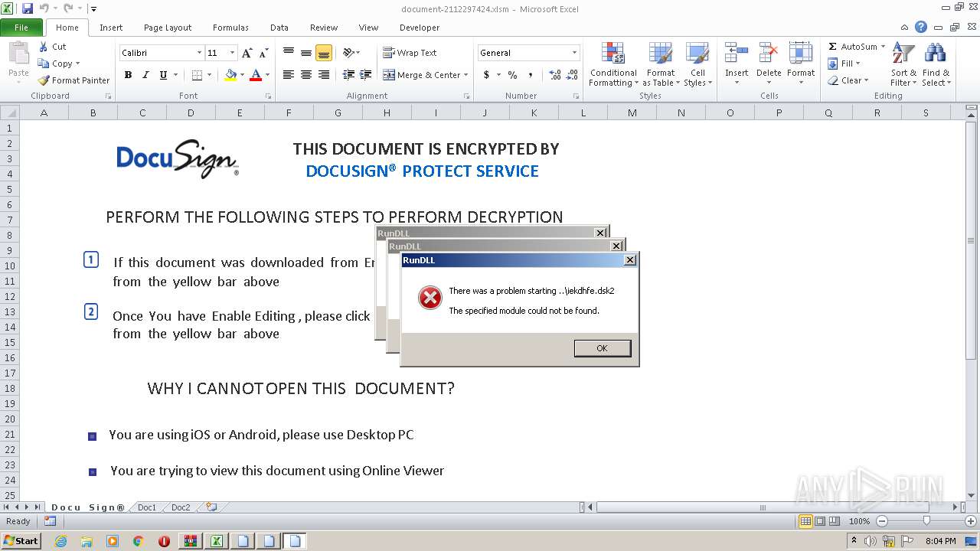980x551 pixels.
Task: Click Decrease Indent icon
Action: tap(348, 75)
